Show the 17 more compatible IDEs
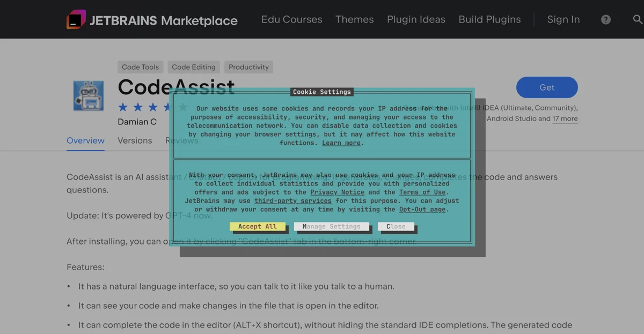Image resolution: width=644 pixels, height=334 pixels. (565, 118)
